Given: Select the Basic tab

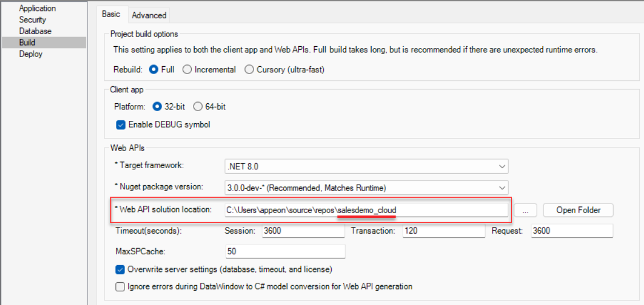Looking at the screenshot, I should (x=111, y=15).
